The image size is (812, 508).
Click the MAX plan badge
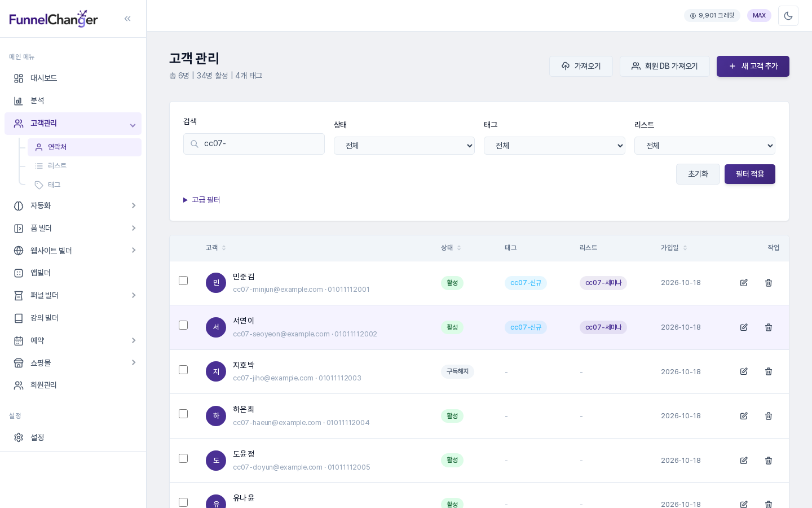pyautogui.click(x=759, y=15)
